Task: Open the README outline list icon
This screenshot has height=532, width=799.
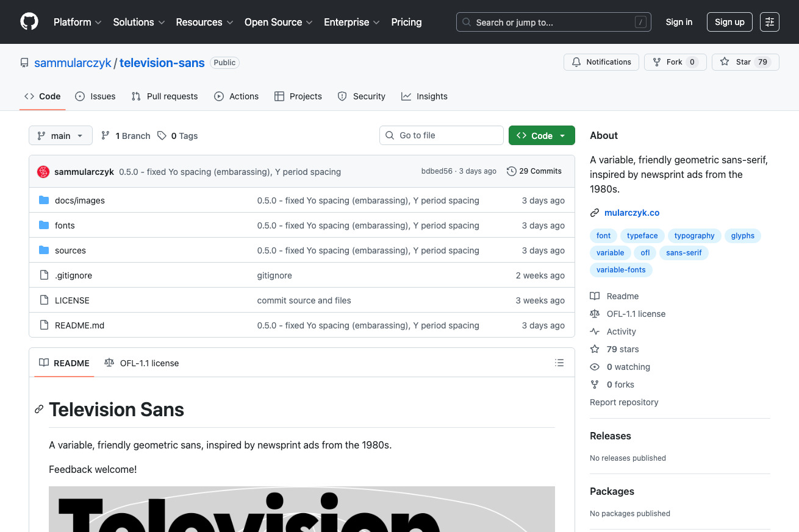Action: click(x=559, y=363)
